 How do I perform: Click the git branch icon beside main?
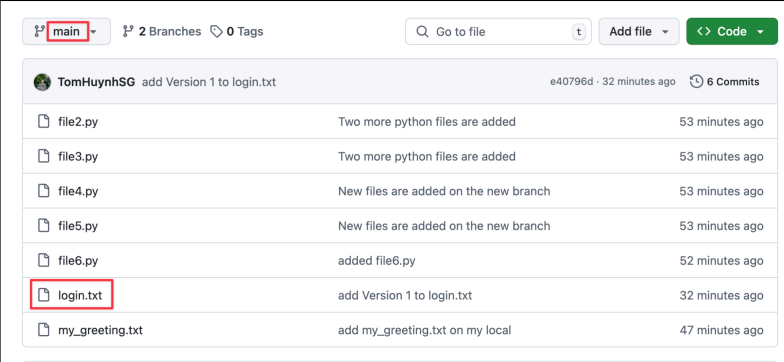[x=39, y=32]
